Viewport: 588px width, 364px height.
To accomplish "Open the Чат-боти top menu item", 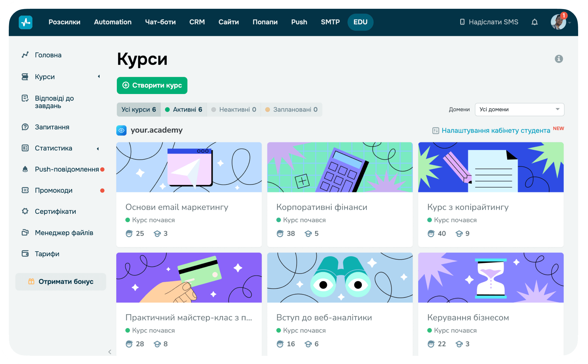I will [160, 22].
